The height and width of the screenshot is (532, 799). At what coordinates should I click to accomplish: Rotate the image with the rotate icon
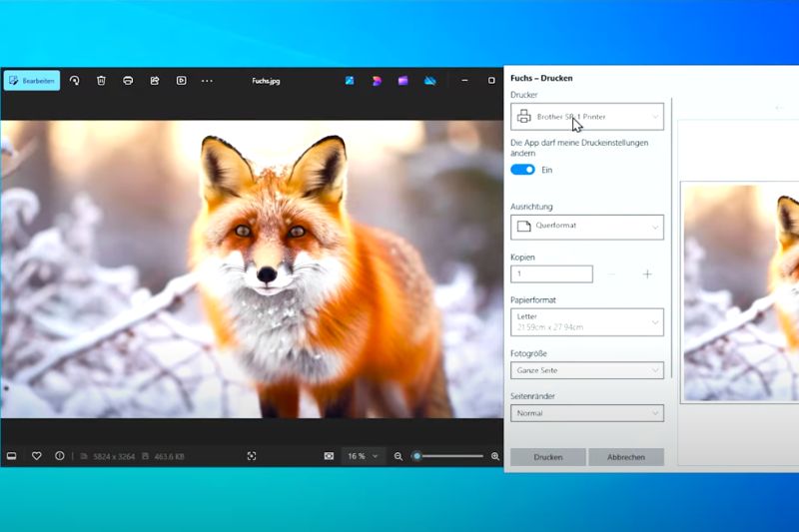(x=74, y=81)
